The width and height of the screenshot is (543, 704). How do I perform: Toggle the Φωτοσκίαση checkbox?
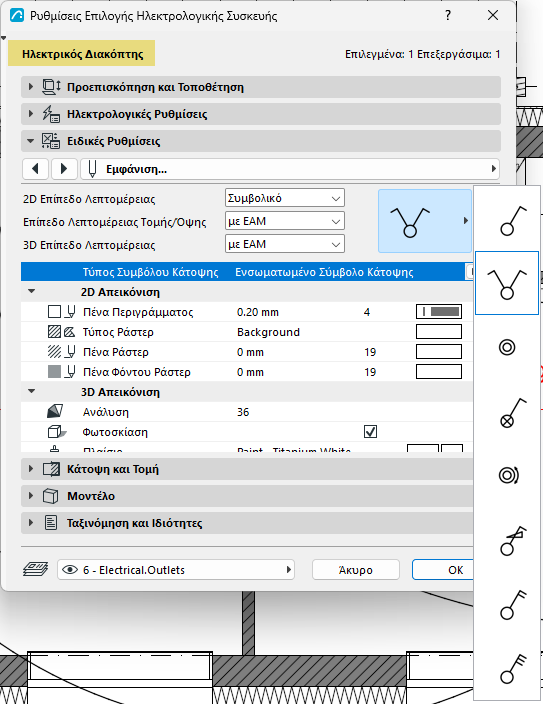[371, 431]
